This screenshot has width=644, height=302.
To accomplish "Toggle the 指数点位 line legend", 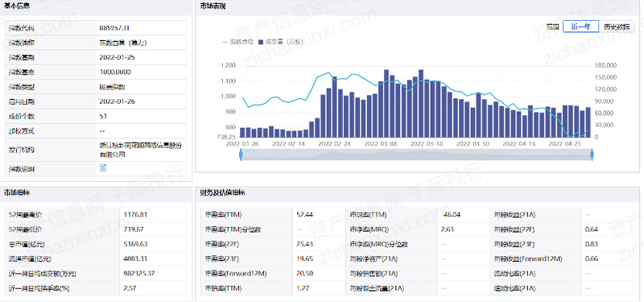I will [x=237, y=42].
